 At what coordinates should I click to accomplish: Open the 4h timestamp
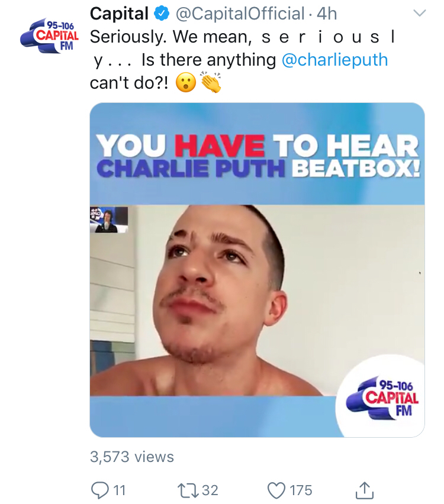327,14
